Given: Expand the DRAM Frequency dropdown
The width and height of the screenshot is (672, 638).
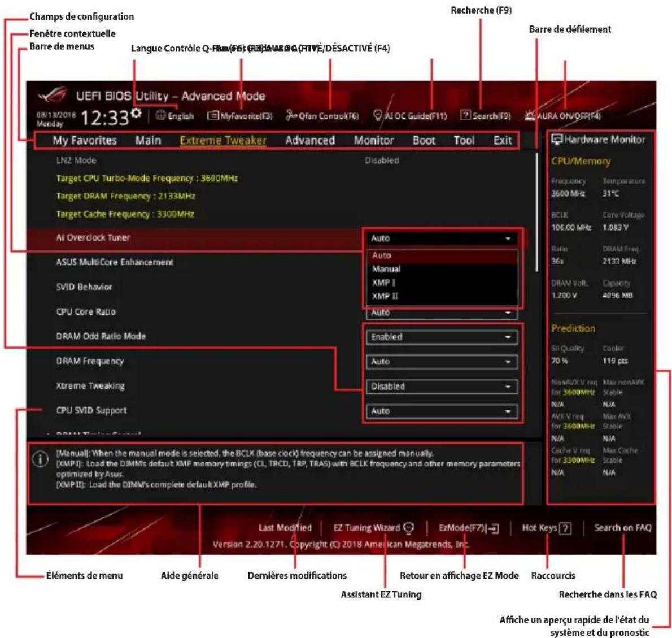Looking at the screenshot, I should (442, 362).
